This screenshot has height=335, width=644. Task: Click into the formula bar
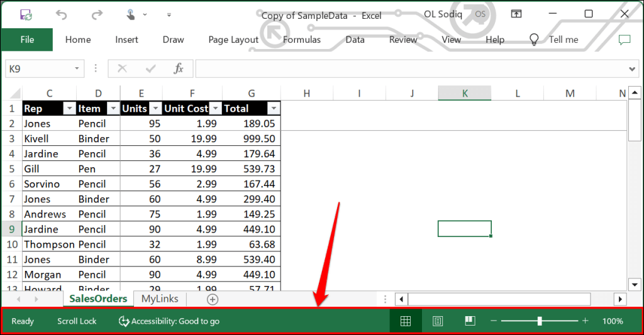(412, 69)
